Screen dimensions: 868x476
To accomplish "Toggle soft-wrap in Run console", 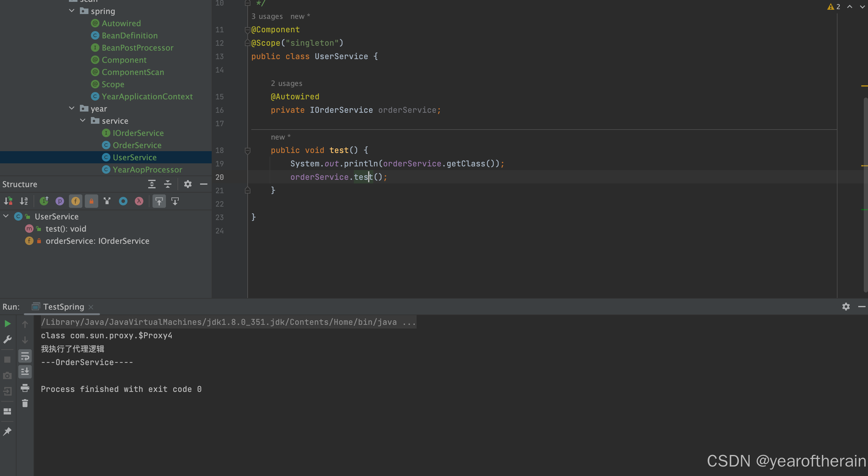I will point(25,356).
